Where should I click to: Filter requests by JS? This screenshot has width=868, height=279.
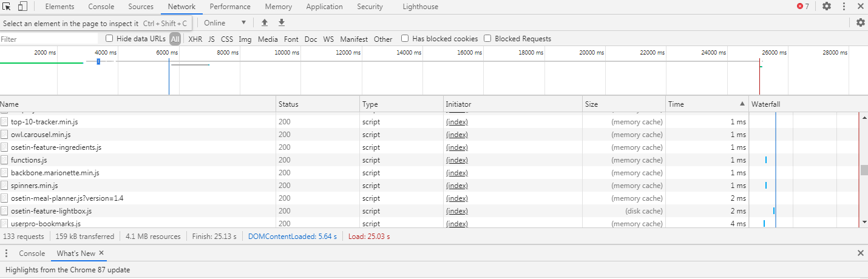click(x=211, y=39)
